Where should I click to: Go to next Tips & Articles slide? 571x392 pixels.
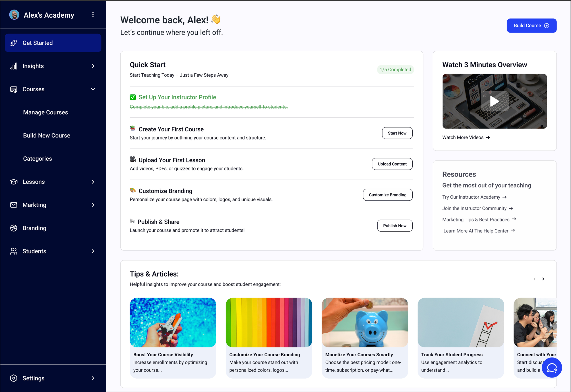pyautogui.click(x=543, y=279)
